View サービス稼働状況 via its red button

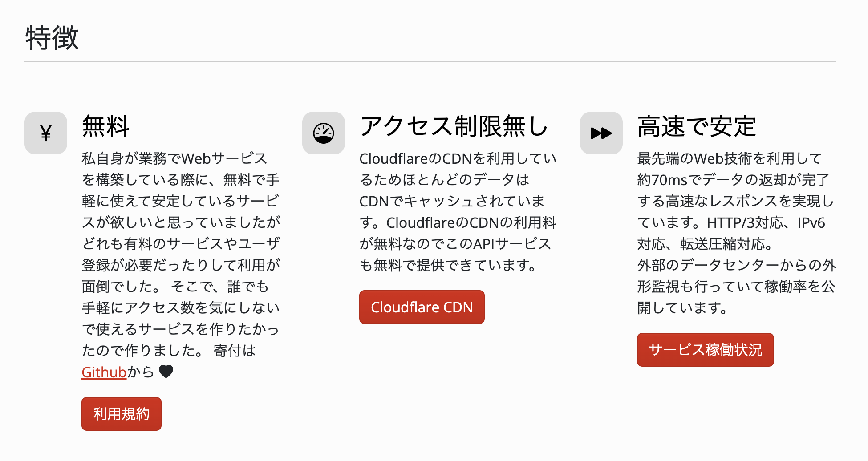[705, 350]
